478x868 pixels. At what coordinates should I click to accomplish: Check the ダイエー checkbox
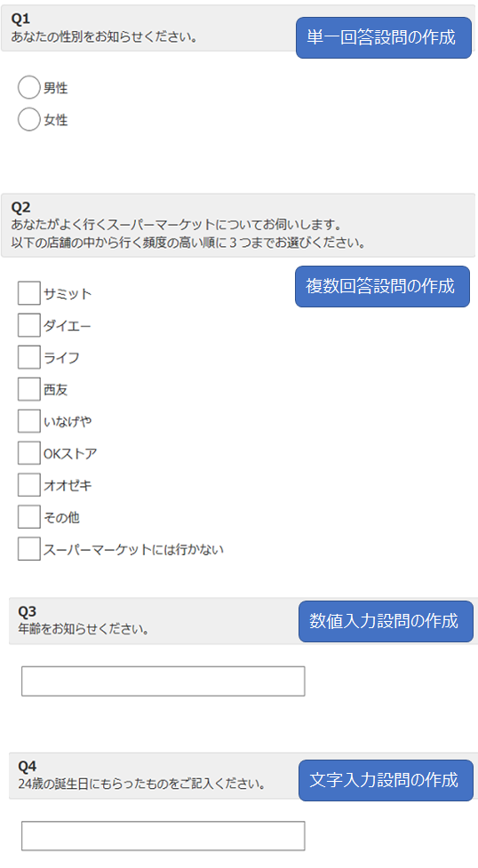point(28,325)
